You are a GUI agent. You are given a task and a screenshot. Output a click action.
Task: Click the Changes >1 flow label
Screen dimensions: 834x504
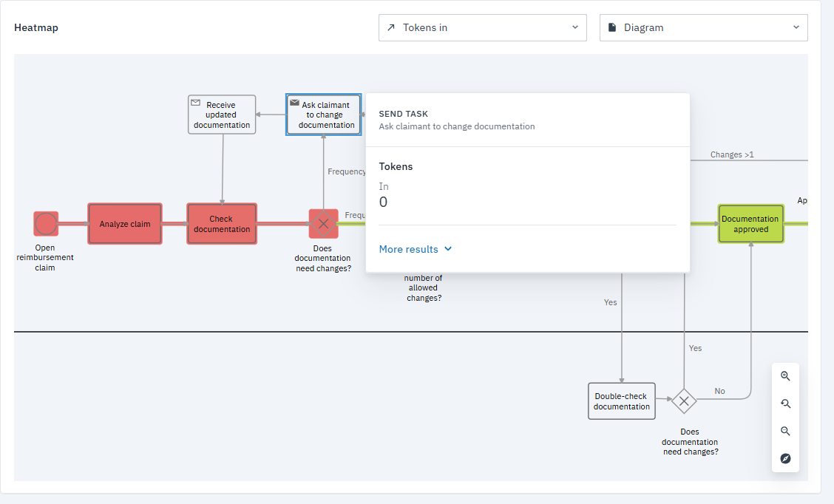732,154
